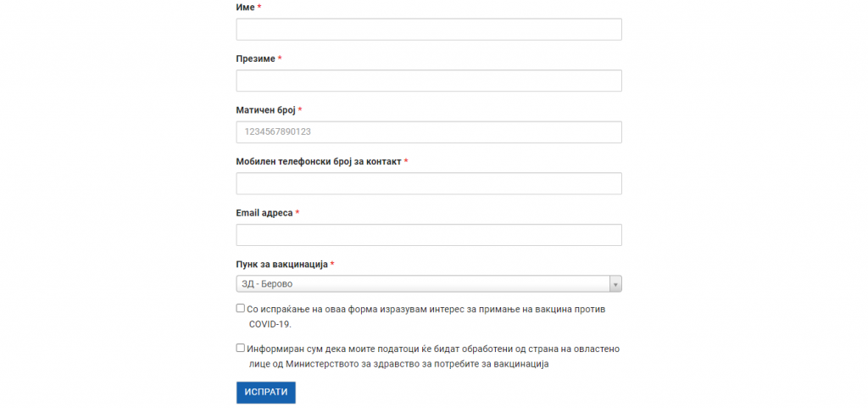The width and height of the screenshot is (868, 408).
Task: Click the Име text input field
Action: click(429, 30)
